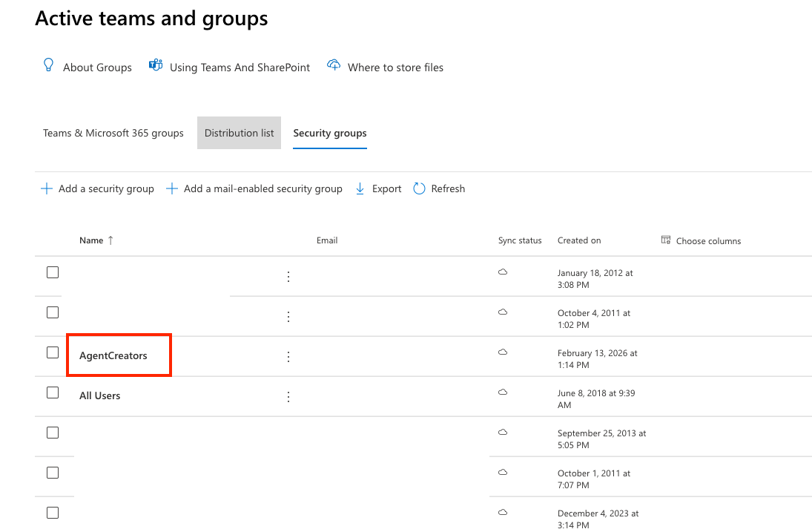Tick the checkbox on the first group row
Screen dimensions: 812x532
53,272
